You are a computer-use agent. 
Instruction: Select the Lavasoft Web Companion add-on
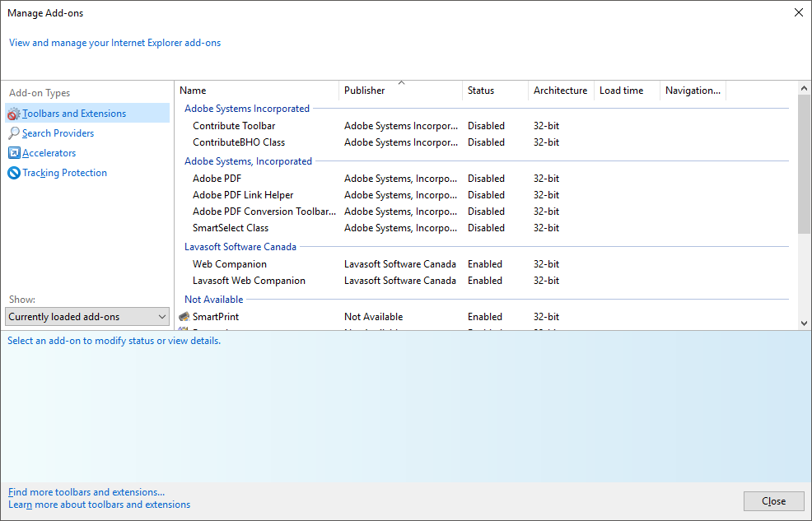[x=249, y=281]
